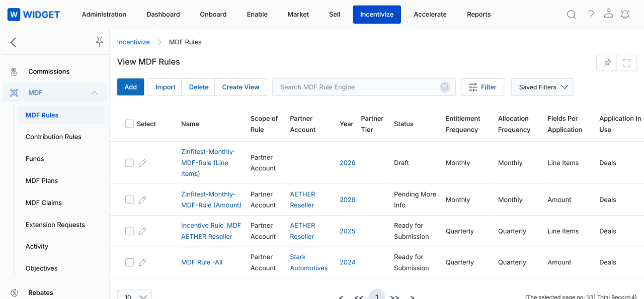Select all rows with header Select checkbox
644x299 pixels.
coord(129,124)
